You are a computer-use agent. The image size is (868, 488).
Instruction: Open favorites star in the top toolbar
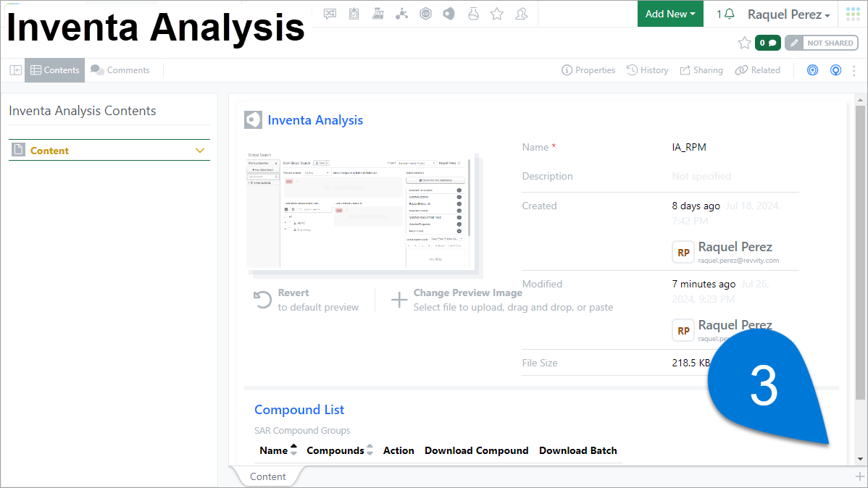[x=497, y=14]
